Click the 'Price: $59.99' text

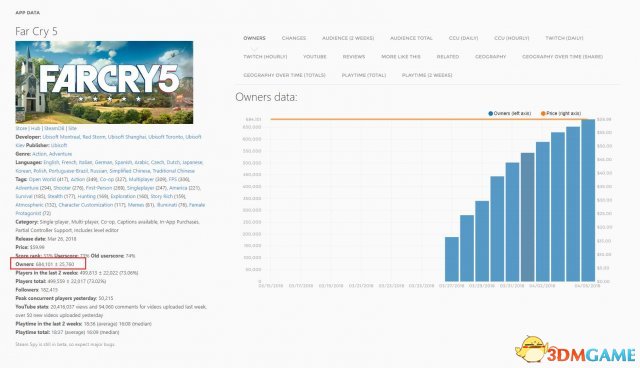[x=30, y=247]
